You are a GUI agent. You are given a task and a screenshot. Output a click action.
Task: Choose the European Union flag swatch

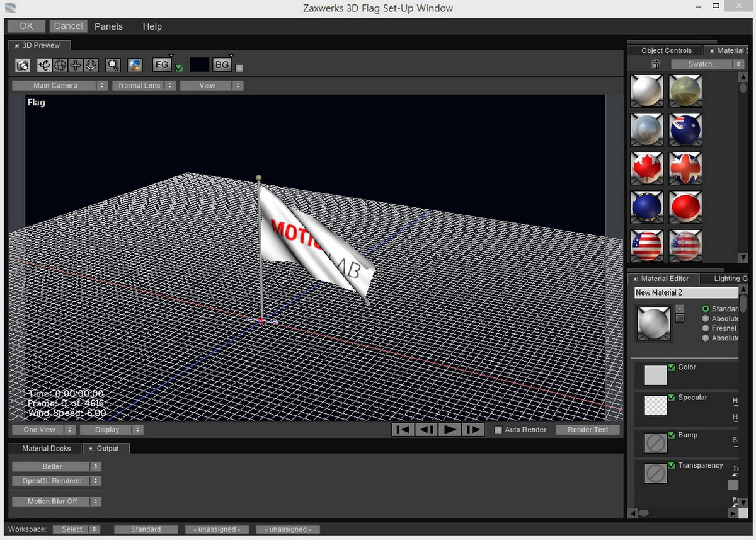click(x=647, y=207)
